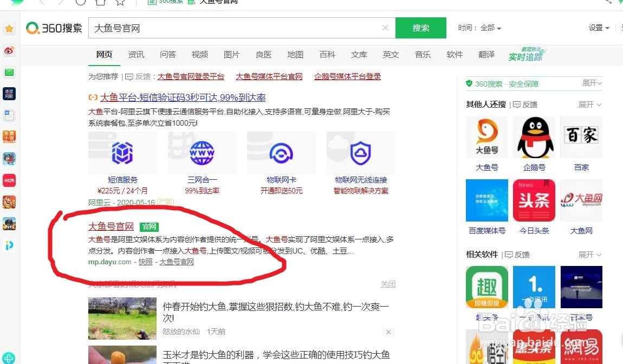Viewport: 623px width, 364px height.
Task: Open the 设置 dropdown
Action: 599,28
